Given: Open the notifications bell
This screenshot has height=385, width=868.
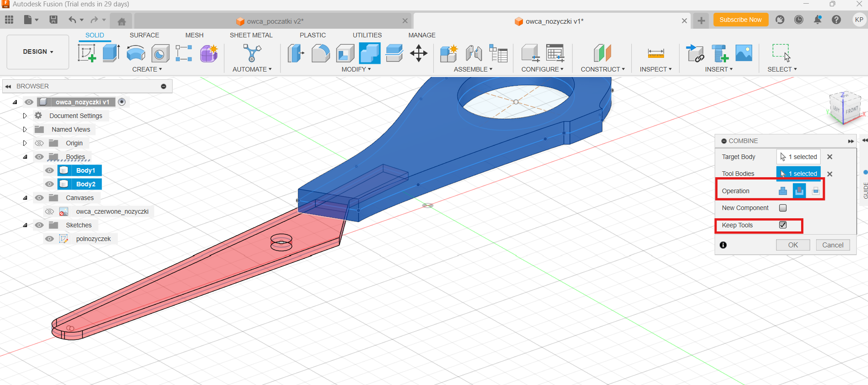Looking at the screenshot, I should 817,20.
